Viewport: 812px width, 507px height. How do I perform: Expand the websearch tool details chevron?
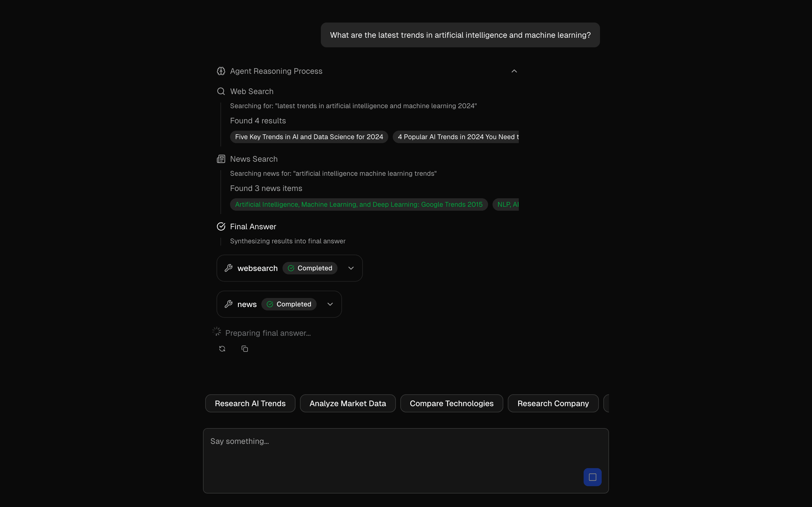(x=351, y=268)
